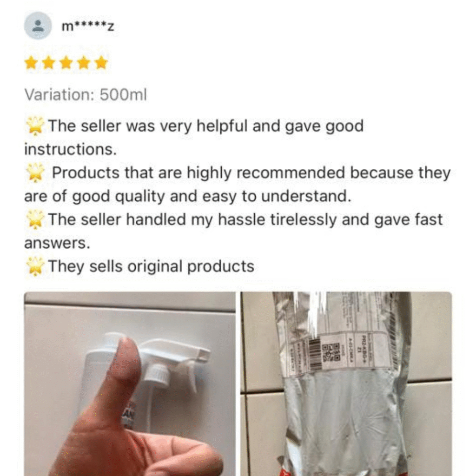Click the QR code on the parcel label
The height and width of the screenshot is (476, 476).
pos(331,353)
